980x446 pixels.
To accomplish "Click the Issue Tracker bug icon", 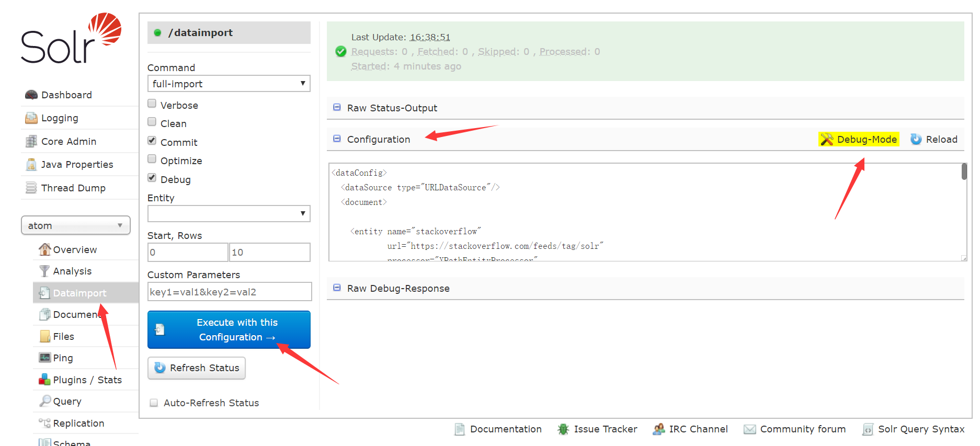I will click(563, 429).
